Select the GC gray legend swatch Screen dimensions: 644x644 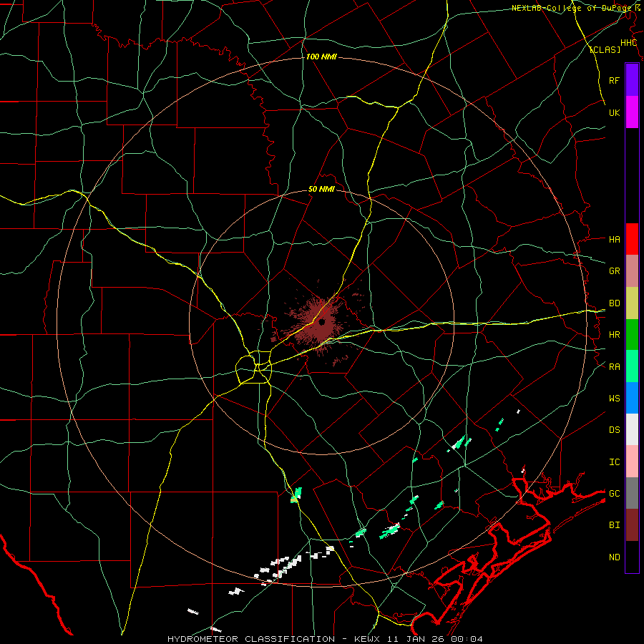[x=632, y=493]
